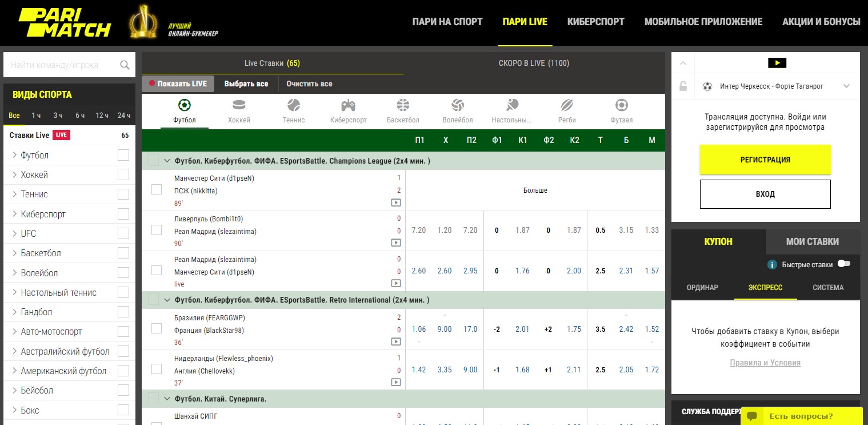Open video stream for Liverpool vs Real Madrid

click(395, 243)
